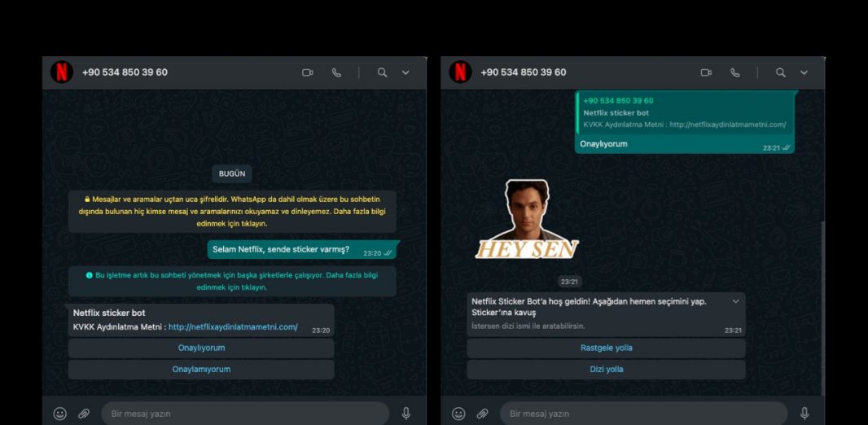Open KVKK link in quoted reply message
868x425 pixels.
pos(727,125)
